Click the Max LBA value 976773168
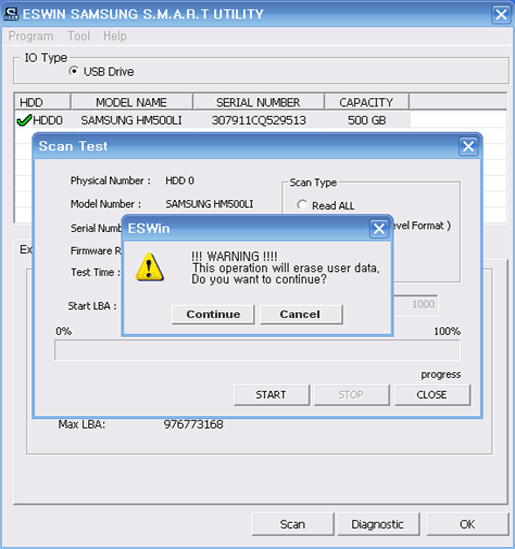Viewport: 515px width, 549px height. (x=194, y=425)
